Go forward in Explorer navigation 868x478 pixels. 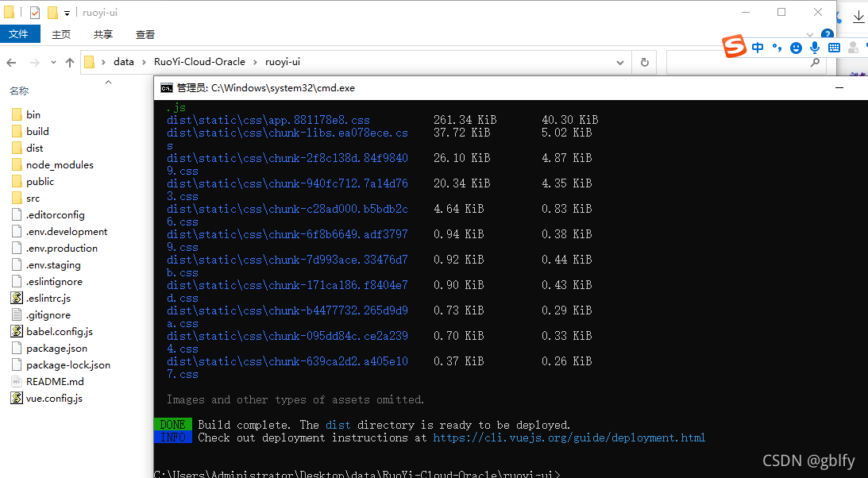coord(34,63)
